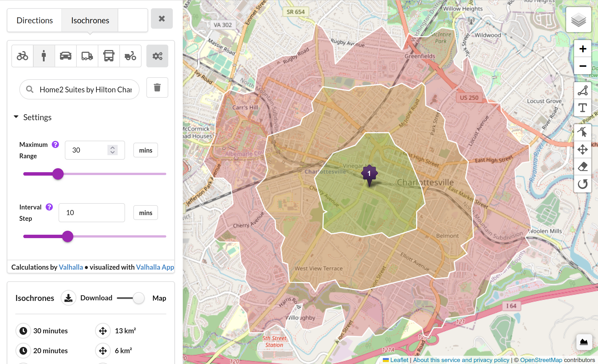
Task: Select the truck travel mode
Action: (x=87, y=56)
